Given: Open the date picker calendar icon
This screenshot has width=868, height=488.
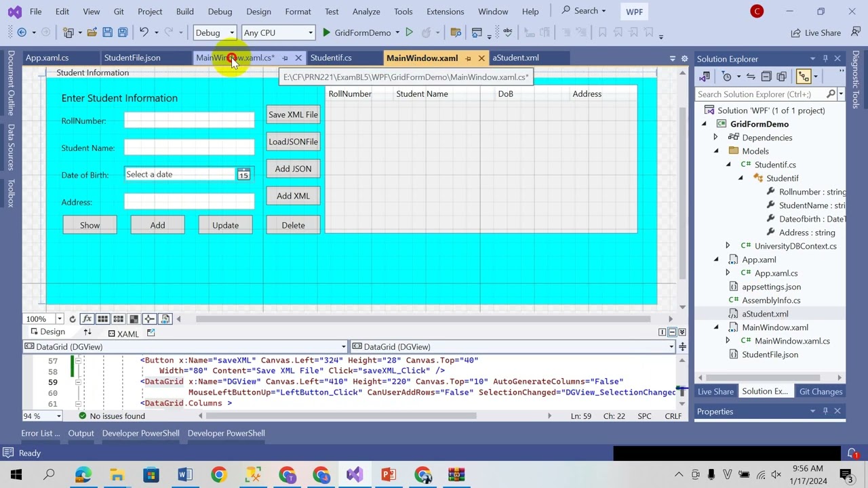Looking at the screenshot, I should click(x=243, y=175).
